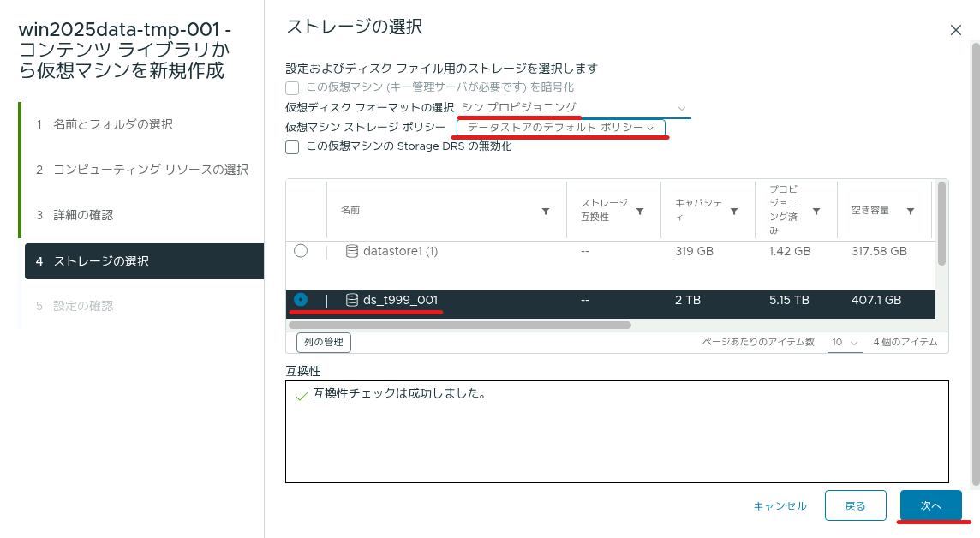Click the datastore1 (1) name text

(401, 251)
